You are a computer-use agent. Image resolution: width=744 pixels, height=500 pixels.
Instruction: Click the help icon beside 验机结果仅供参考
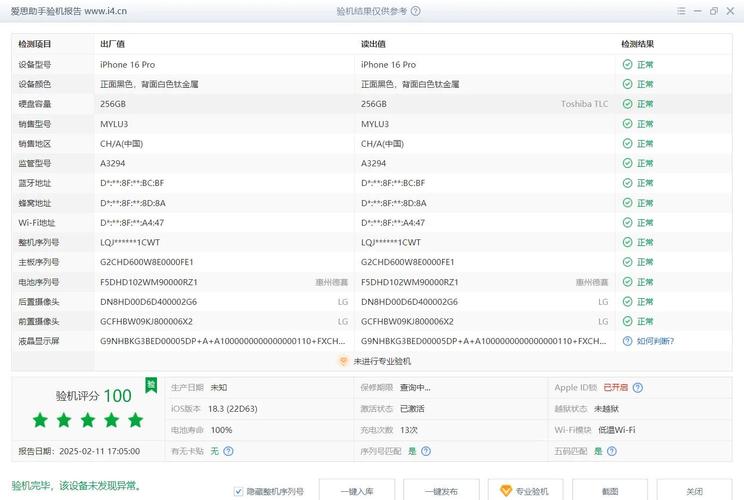point(415,11)
